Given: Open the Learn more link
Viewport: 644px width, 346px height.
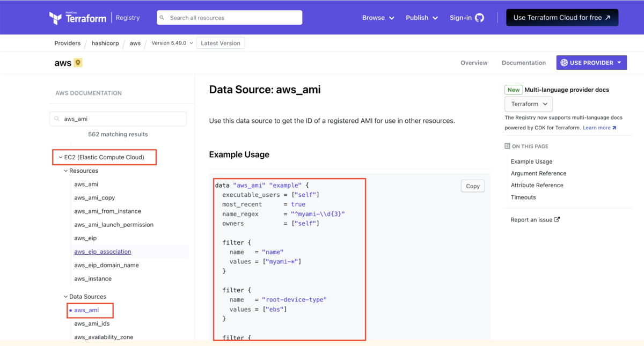Looking at the screenshot, I should pyautogui.click(x=599, y=128).
